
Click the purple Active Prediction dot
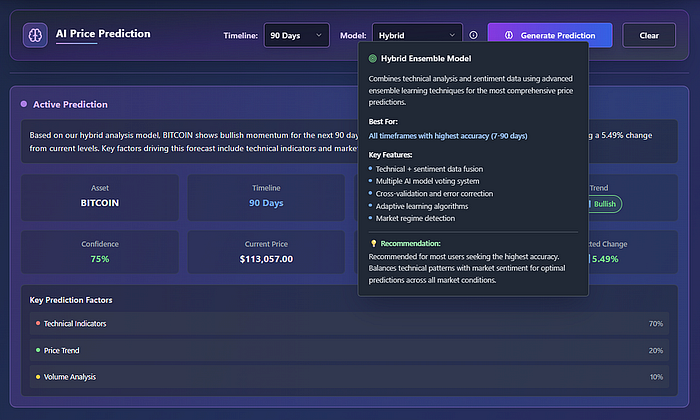(x=23, y=104)
